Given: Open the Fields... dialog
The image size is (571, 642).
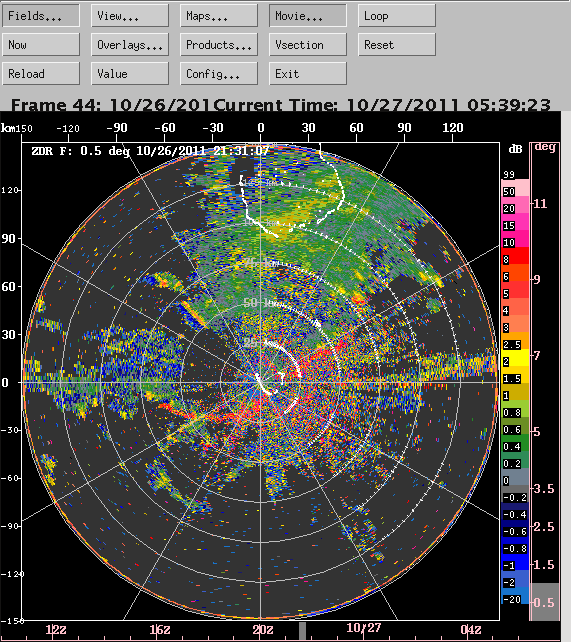Looking at the screenshot, I should (41, 16).
